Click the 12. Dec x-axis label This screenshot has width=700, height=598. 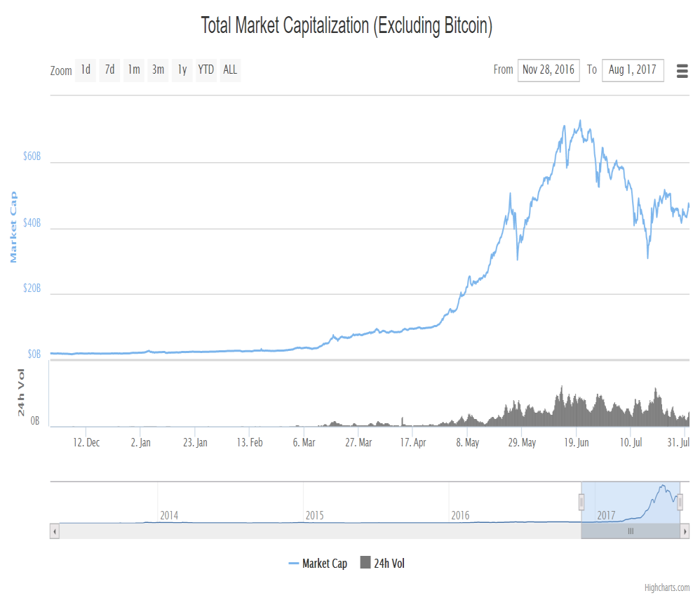pos(86,443)
